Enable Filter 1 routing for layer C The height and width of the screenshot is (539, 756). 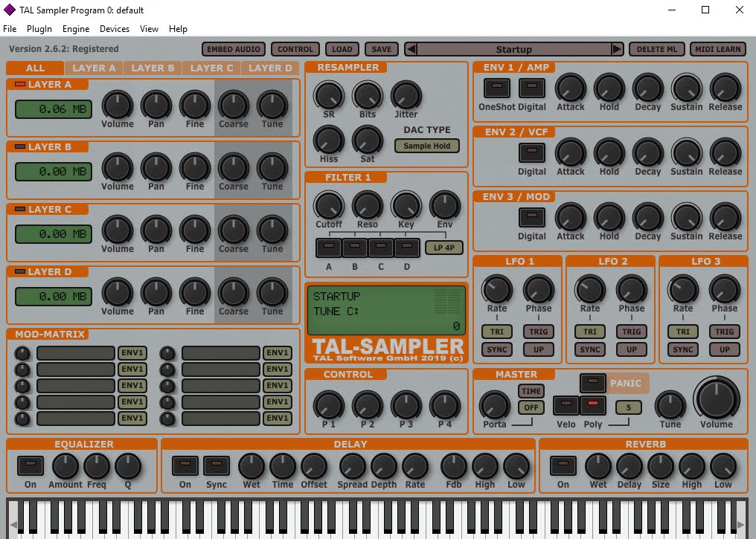click(381, 248)
